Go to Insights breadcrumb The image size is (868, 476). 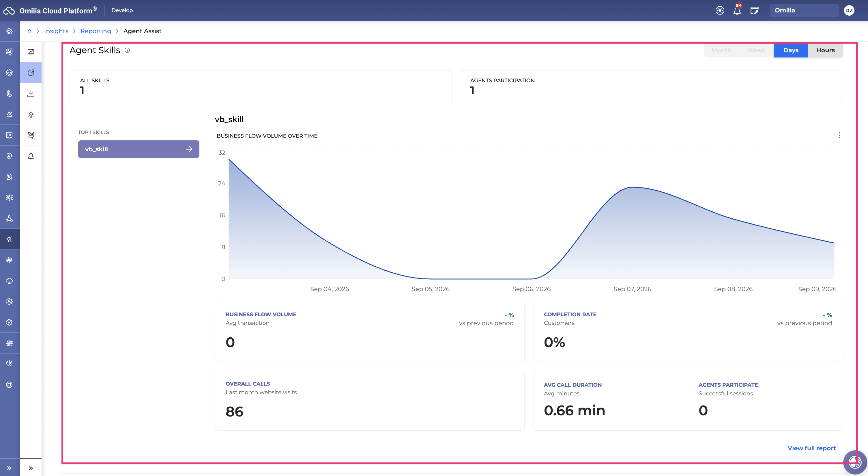click(56, 31)
